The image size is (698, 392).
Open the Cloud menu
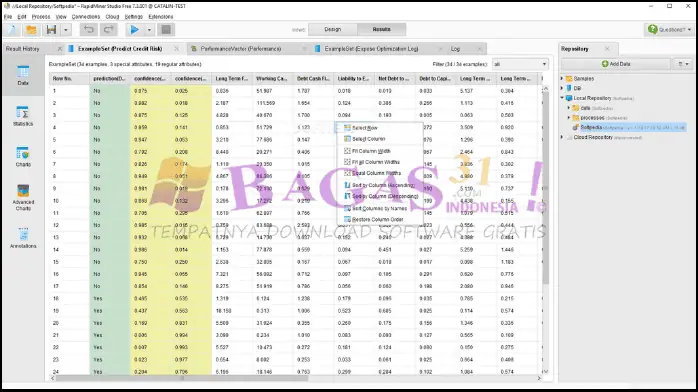pos(112,16)
